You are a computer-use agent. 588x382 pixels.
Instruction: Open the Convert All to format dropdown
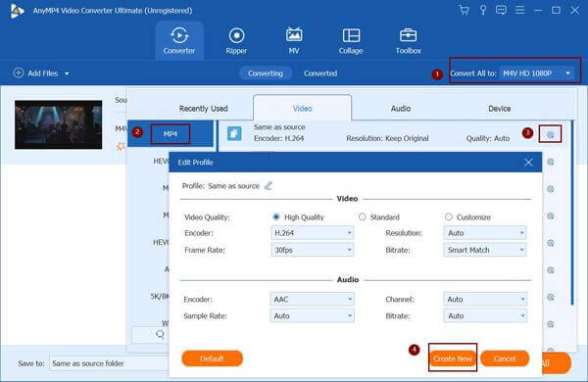536,73
